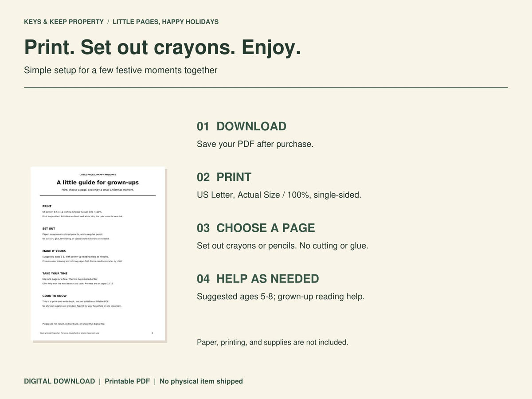Click 'Use one page or a few' preview line
Image resolution: width=532 pixels, height=399 pixels.
point(70,279)
